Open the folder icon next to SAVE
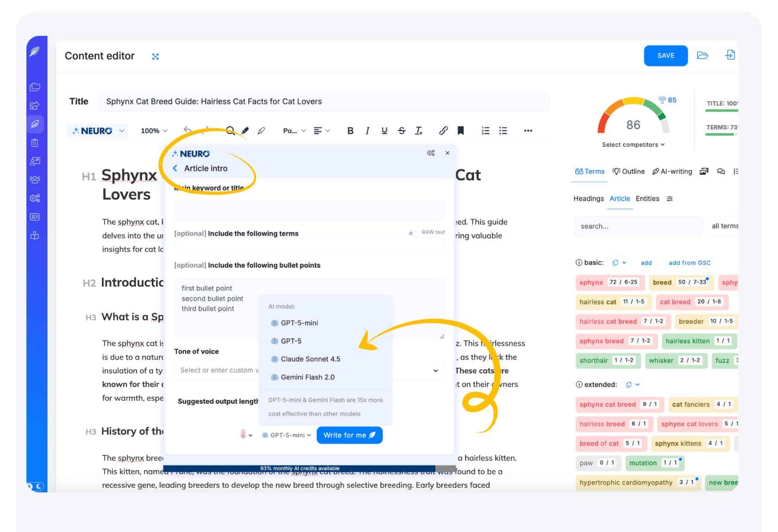Viewport: 778px width, 532px height. (x=703, y=55)
